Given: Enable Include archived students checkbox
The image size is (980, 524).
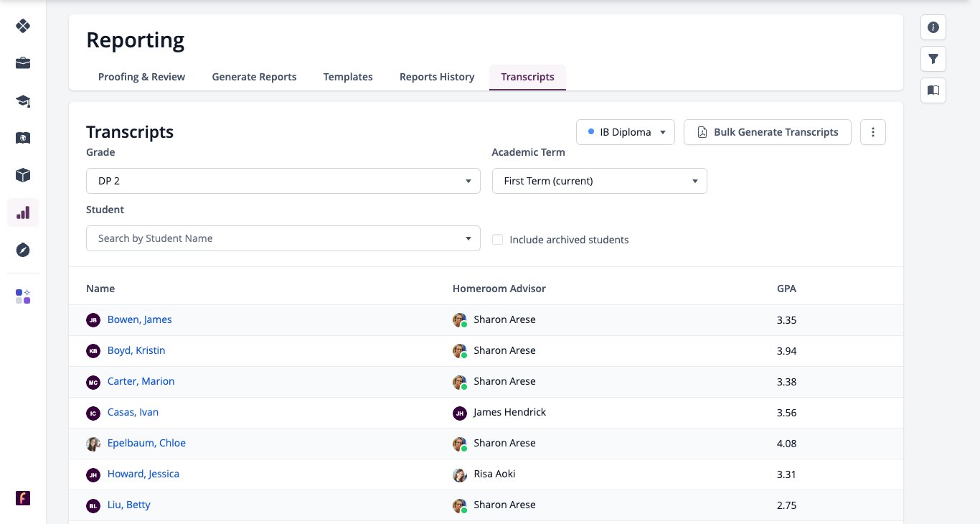Looking at the screenshot, I should point(497,240).
